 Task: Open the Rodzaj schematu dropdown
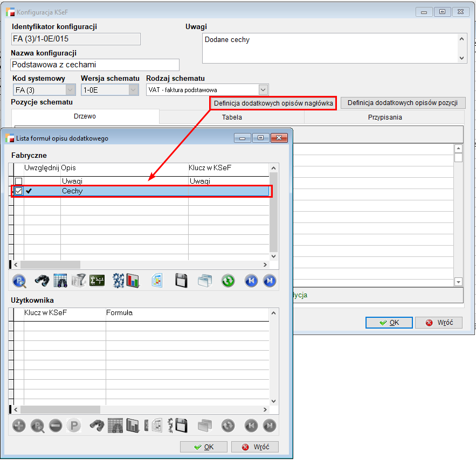tap(263, 90)
